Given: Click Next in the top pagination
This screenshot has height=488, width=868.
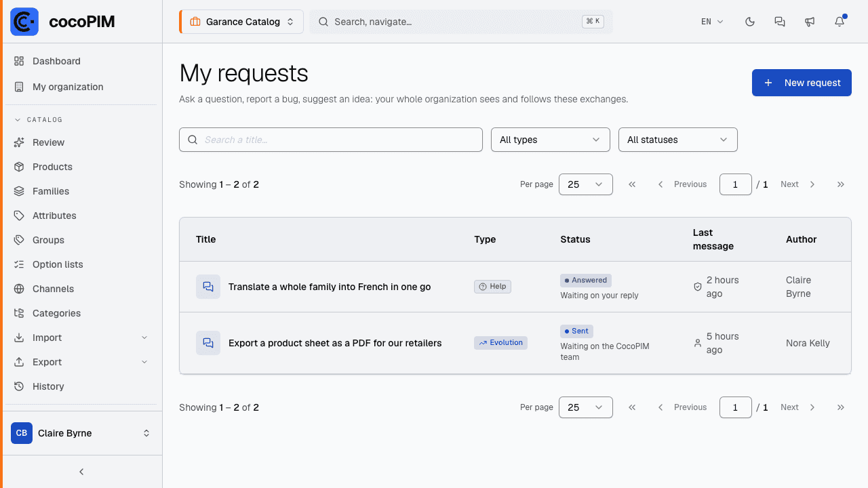Looking at the screenshot, I should point(798,184).
